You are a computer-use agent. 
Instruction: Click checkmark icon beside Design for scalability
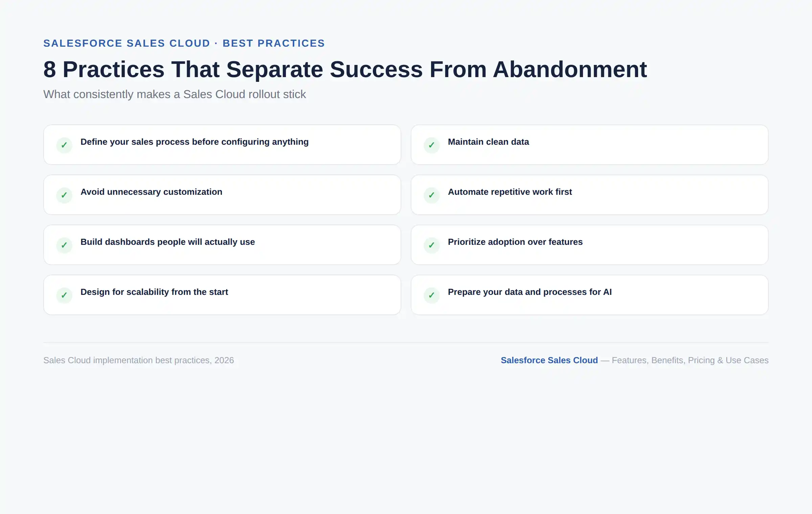tap(64, 296)
